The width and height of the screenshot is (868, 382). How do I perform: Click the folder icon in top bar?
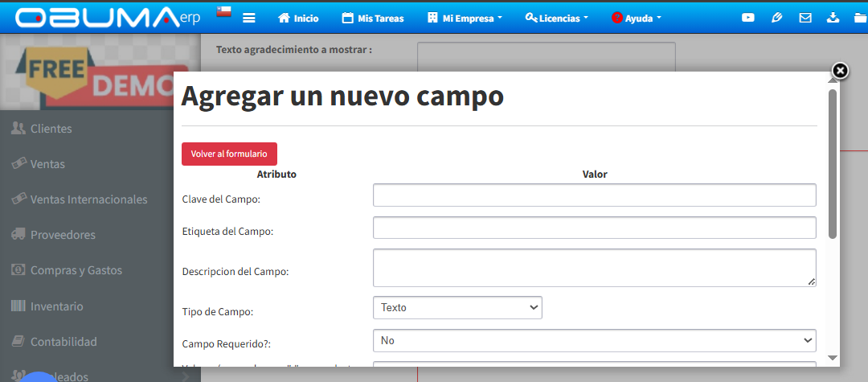[x=861, y=18]
